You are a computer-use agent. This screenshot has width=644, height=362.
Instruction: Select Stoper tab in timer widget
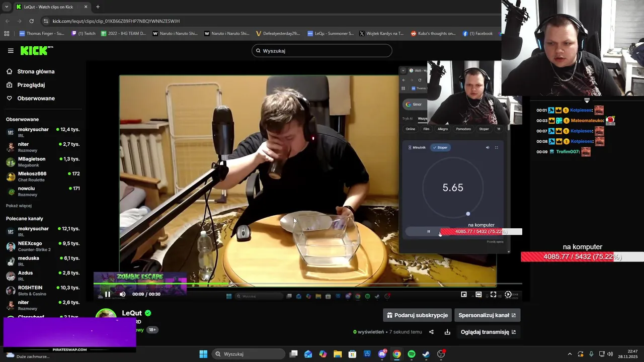tap(440, 147)
